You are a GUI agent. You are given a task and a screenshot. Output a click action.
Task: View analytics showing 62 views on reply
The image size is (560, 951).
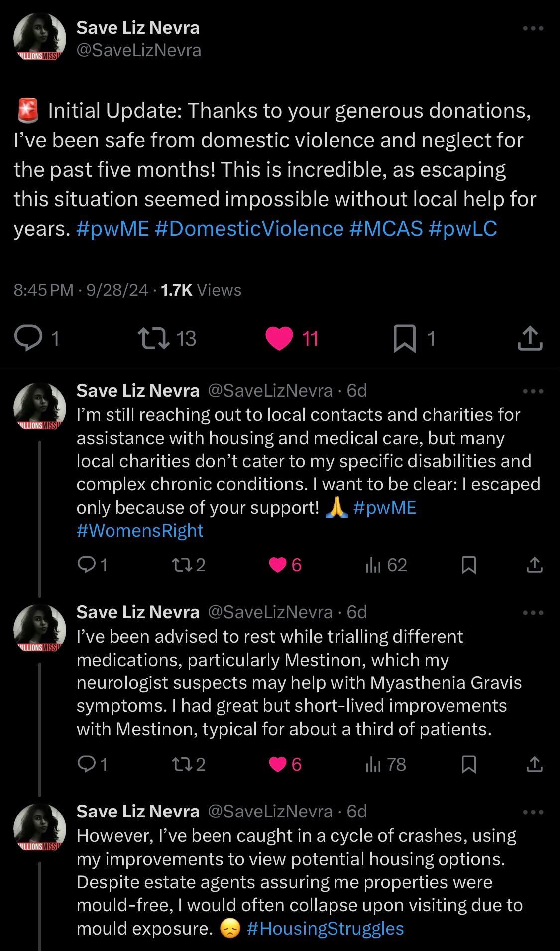coord(387,565)
